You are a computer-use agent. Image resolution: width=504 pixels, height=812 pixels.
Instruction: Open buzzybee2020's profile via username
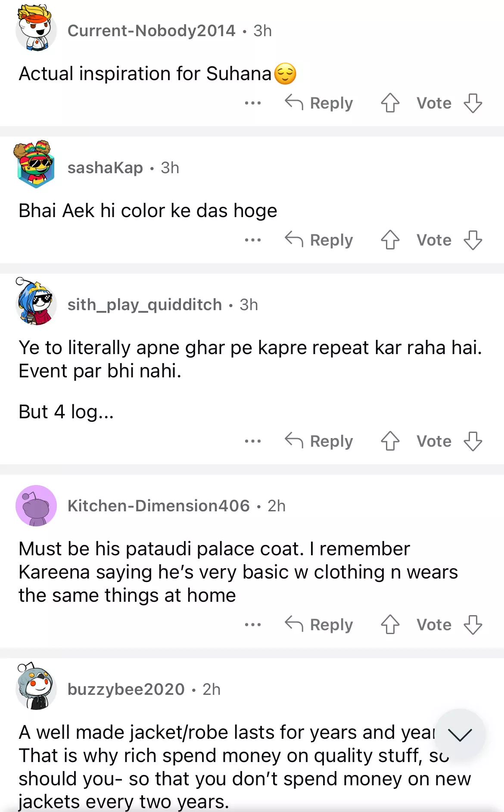[126, 690]
